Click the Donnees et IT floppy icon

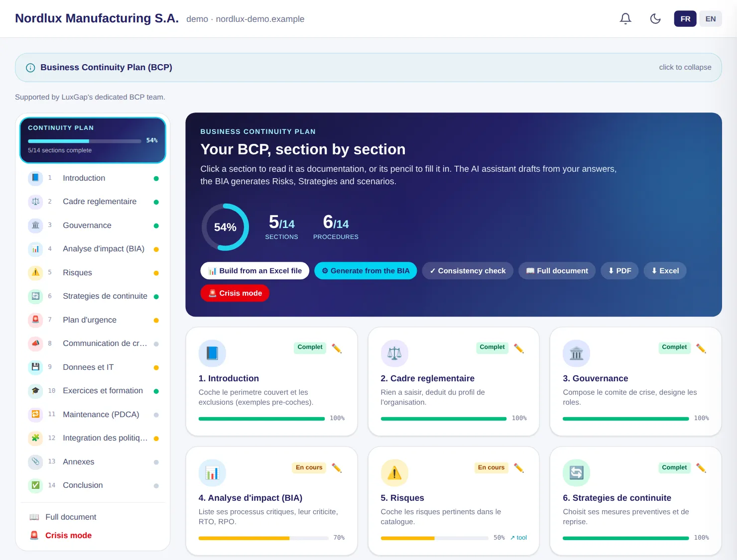(x=35, y=367)
